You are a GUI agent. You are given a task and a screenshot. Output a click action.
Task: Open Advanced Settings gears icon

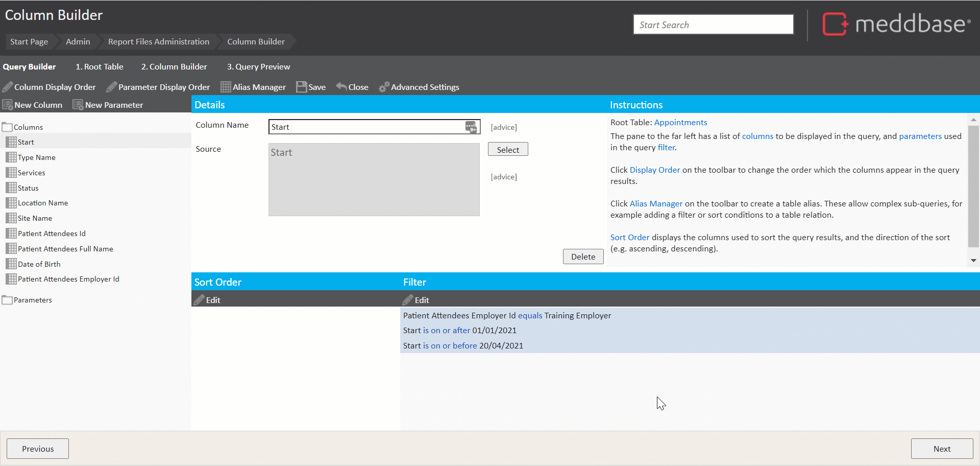pos(384,87)
